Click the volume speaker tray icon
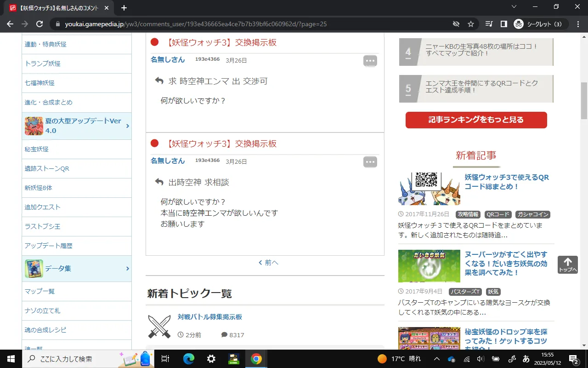 pos(481,359)
